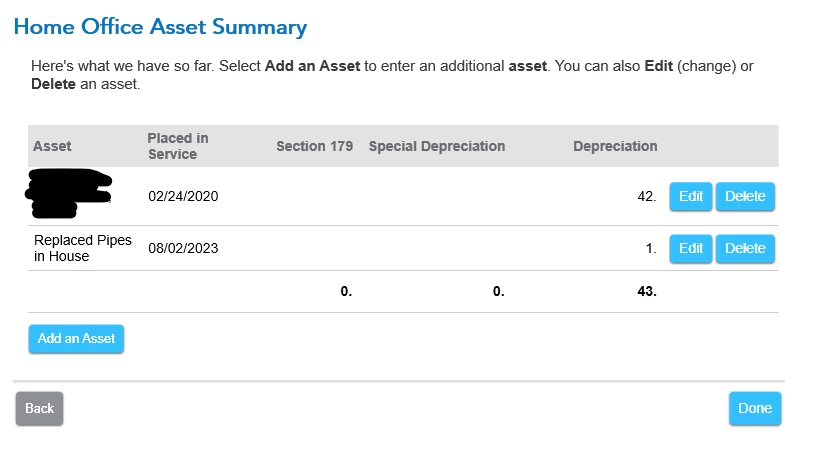This screenshot has height=470, width=825.
Task: Click the 42. depreciation amount
Action: click(x=647, y=196)
